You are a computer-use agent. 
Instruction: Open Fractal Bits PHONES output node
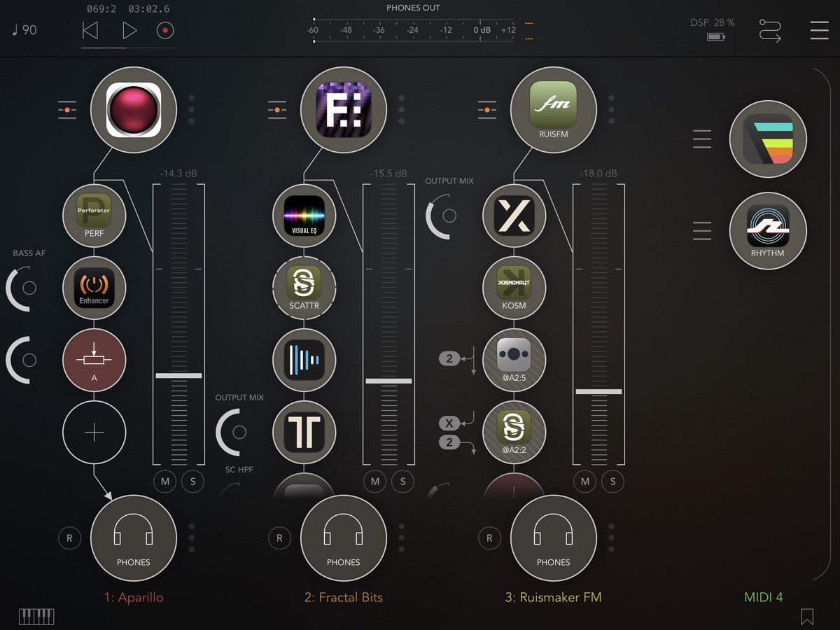tap(344, 538)
